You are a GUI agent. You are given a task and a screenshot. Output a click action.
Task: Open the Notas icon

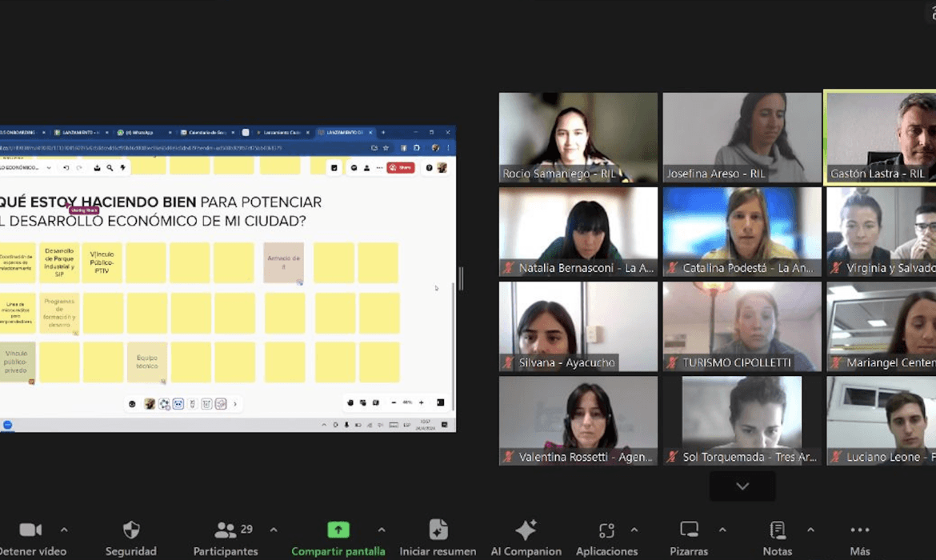point(777,530)
